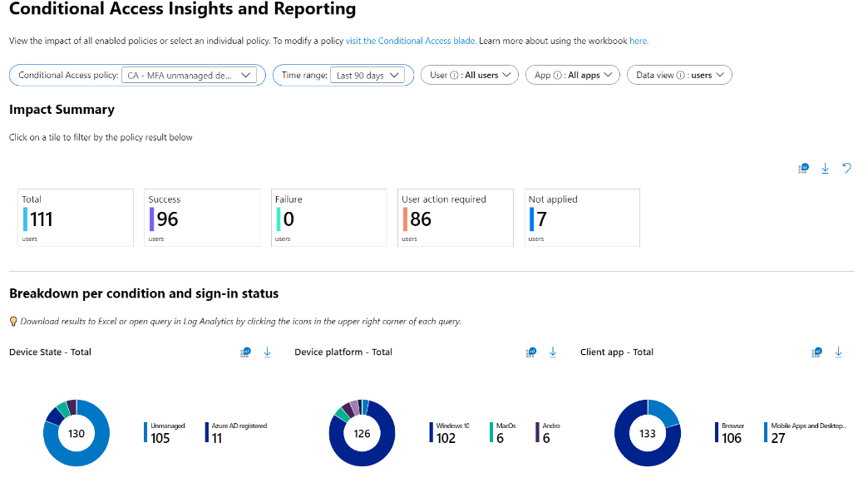This screenshot has height=497, width=868.
Task: Download Impact Summary results to Excel
Action: (x=825, y=168)
